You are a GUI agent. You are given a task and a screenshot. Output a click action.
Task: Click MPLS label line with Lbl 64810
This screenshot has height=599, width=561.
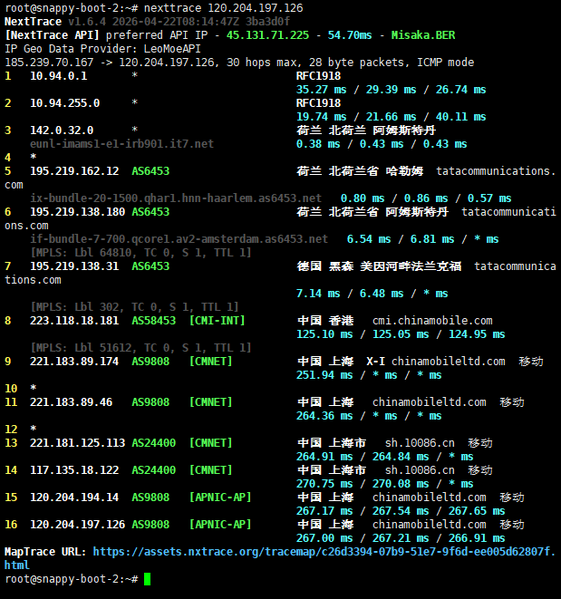(x=141, y=253)
